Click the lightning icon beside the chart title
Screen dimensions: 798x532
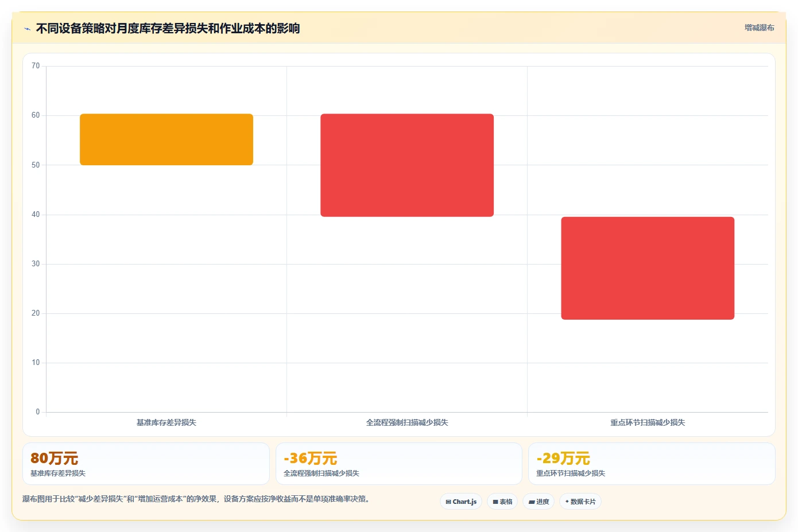[27, 29]
